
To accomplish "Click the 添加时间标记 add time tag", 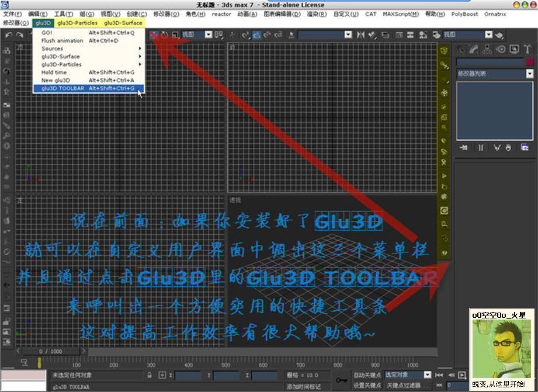I will coord(304,387).
